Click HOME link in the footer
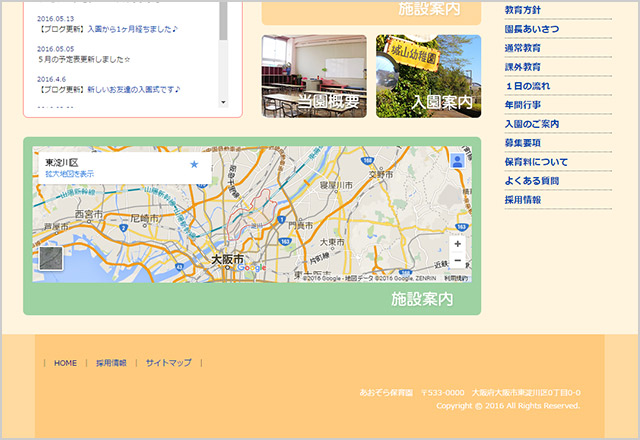This screenshot has height=440, width=640. coord(65,363)
